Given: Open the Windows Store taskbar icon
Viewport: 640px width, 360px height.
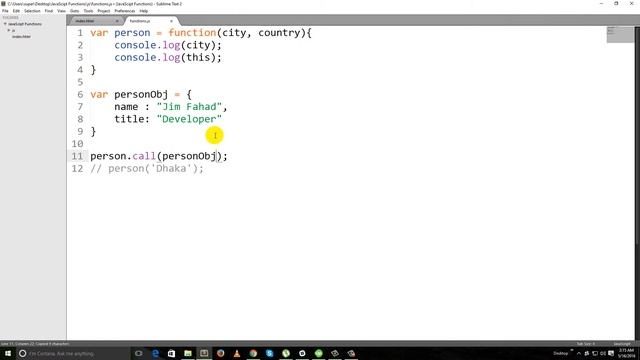Looking at the screenshot, I should coord(171,353).
